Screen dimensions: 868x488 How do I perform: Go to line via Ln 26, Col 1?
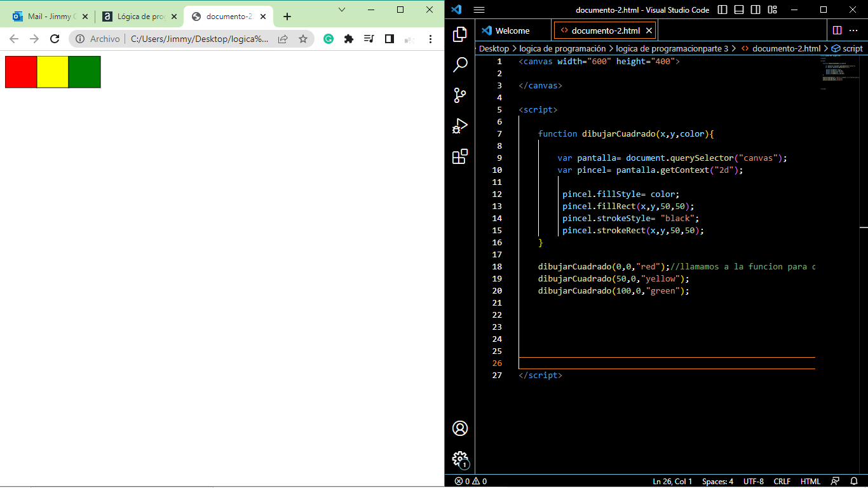(672, 482)
